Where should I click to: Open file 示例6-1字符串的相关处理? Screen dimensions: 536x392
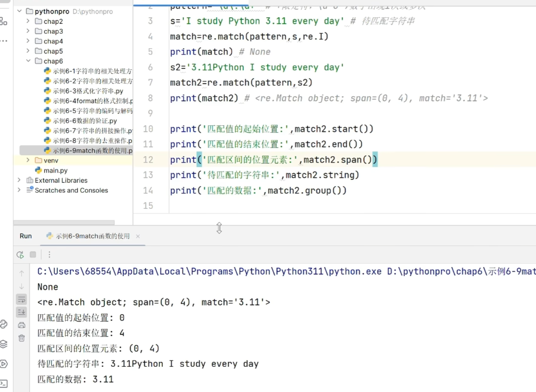[88, 71]
